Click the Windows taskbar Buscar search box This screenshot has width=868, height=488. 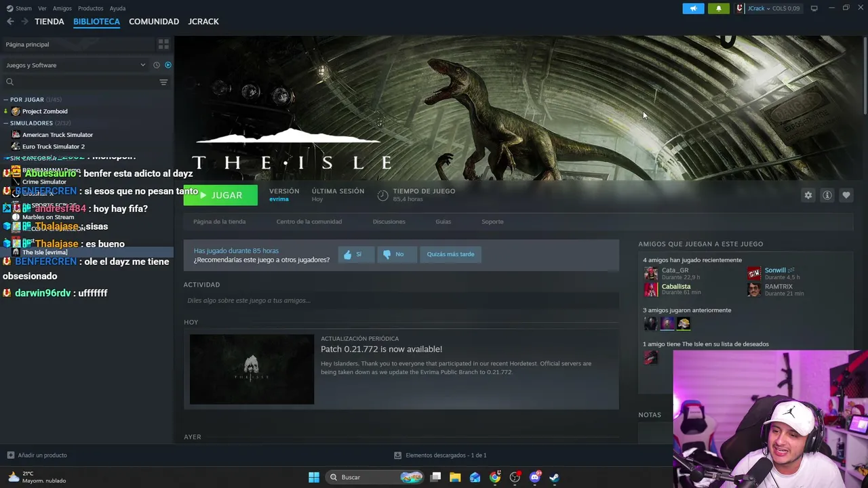[x=374, y=477]
